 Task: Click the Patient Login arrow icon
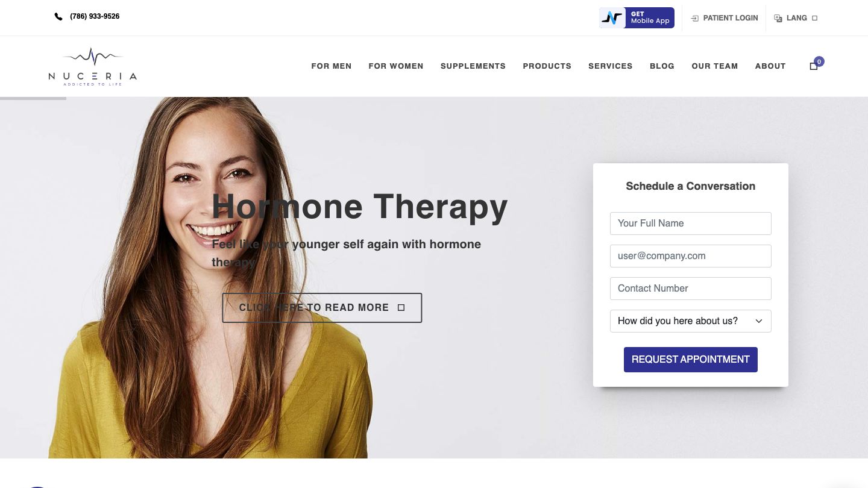(695, 18)
